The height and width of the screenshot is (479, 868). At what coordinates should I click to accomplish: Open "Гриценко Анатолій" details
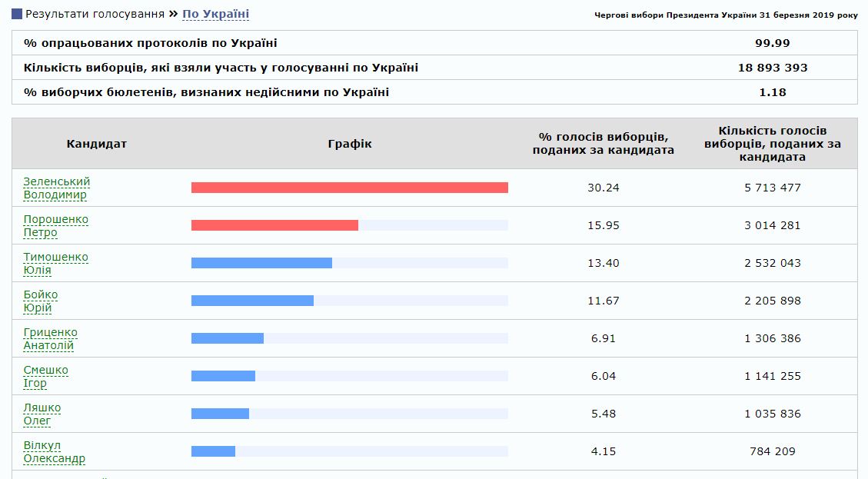[48, 338]
